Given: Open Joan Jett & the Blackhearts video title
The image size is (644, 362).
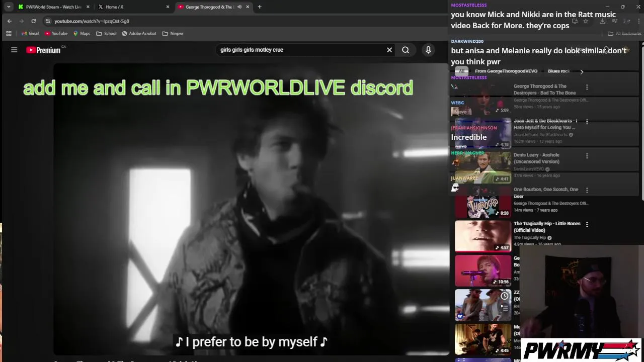Looking at the screenshot, I should pyautogui.click(x=545, y=124).
